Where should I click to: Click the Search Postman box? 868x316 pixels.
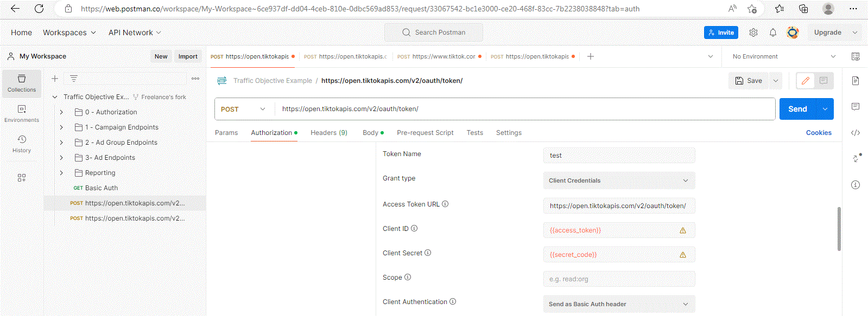coord(434,33)
